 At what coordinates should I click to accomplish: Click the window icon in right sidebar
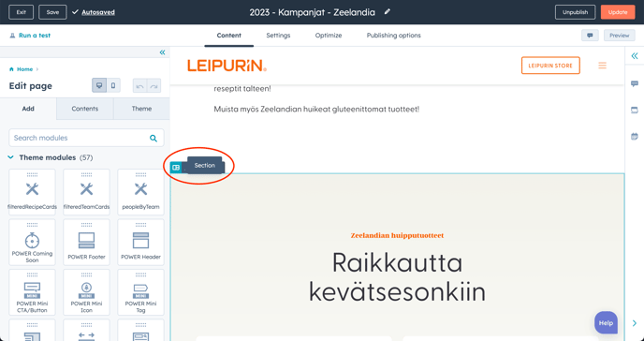pos(635,111)
